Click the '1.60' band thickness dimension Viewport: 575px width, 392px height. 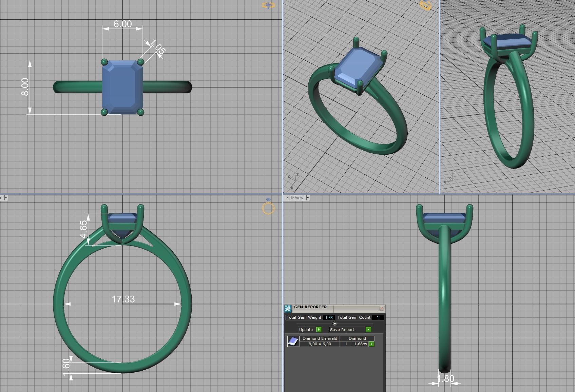tap(66, 368)
